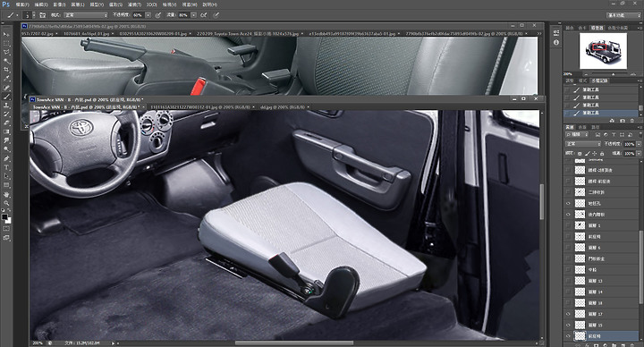The width and height of the screenshot is (644, 347).
Task: Show layer 圖層 18
Action: pos(569,303)
